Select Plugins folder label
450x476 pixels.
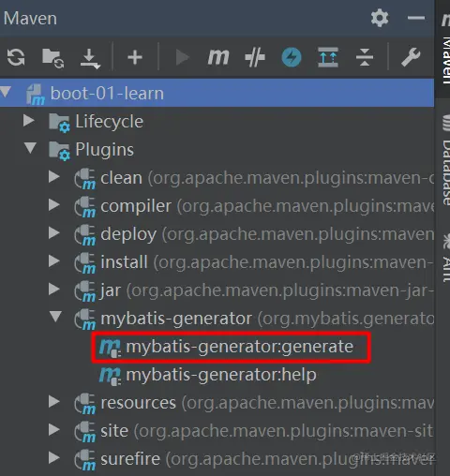[105, 149]
